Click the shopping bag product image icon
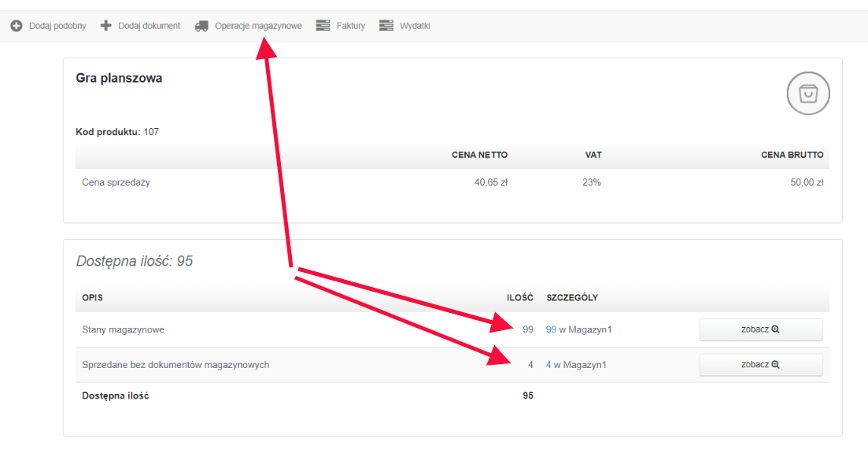This screenshot has height=456, width=868. pyautogui.click(x=808, y=94)
